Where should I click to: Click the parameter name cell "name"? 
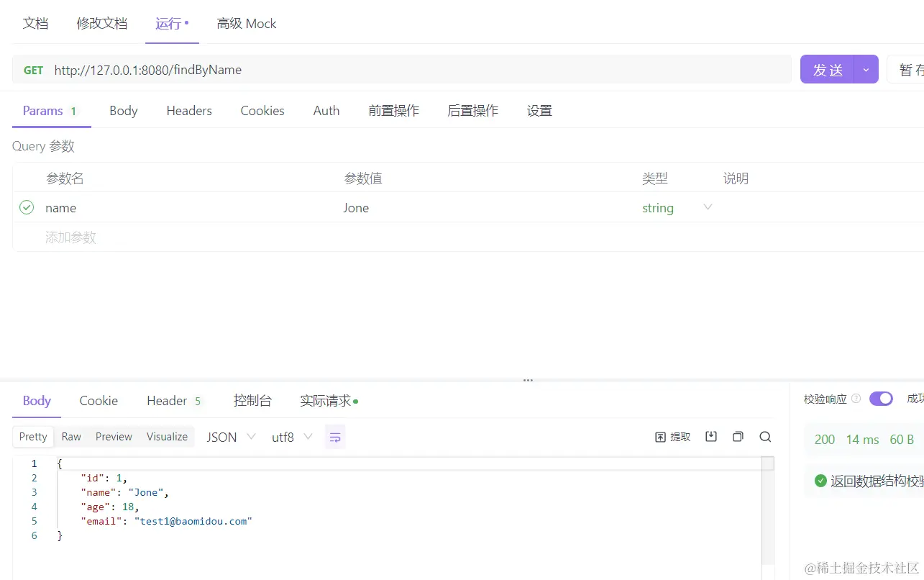coord(60,208)
